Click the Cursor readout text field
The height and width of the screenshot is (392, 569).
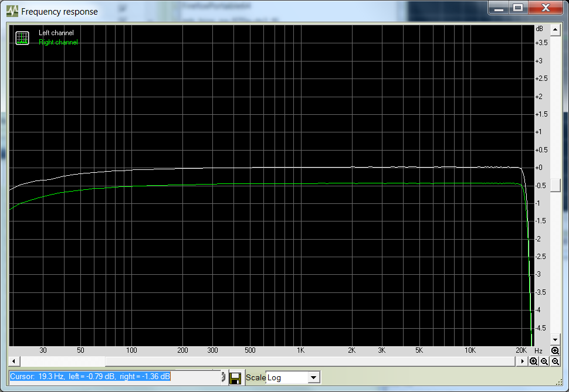[x=114, y=377]
